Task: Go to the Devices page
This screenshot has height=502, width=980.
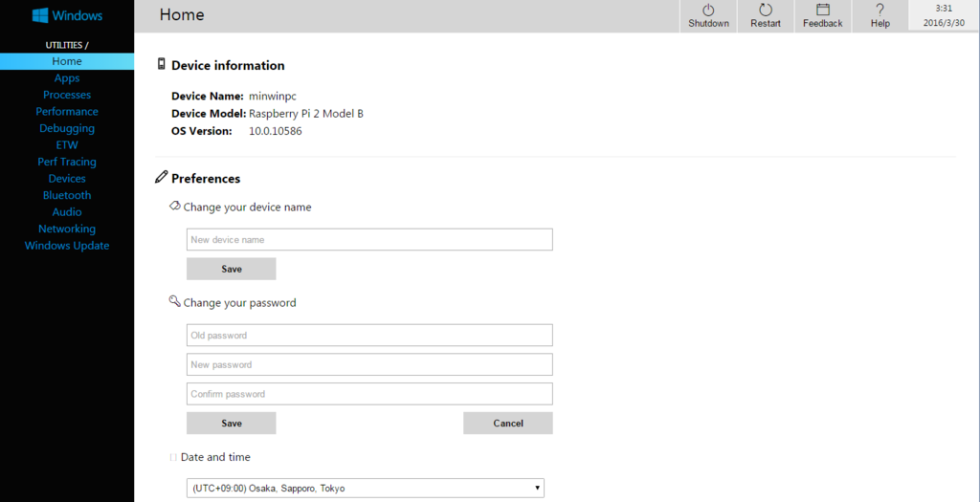Action: coord(67,179)
